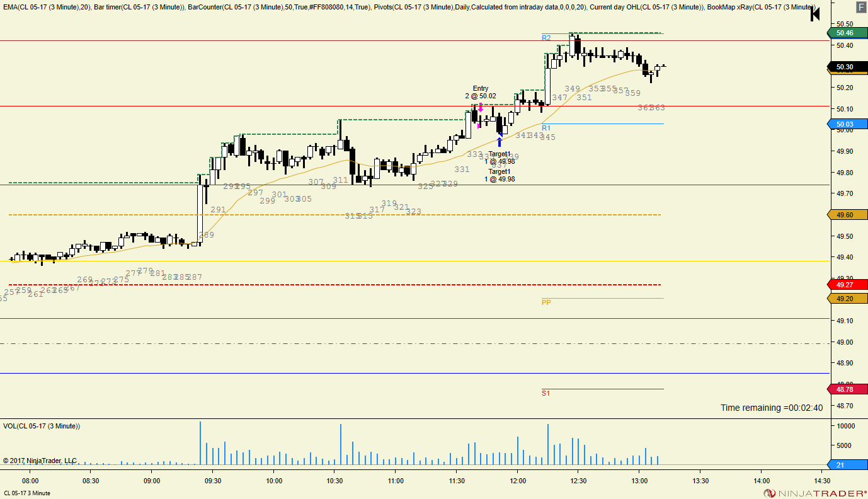
Task: Select the pink sell entry arrow marker
Action: [481, 107]
